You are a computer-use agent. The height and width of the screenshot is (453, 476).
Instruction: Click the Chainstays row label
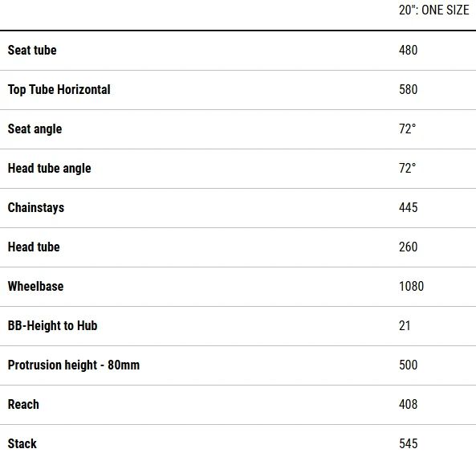coord(36,208)
